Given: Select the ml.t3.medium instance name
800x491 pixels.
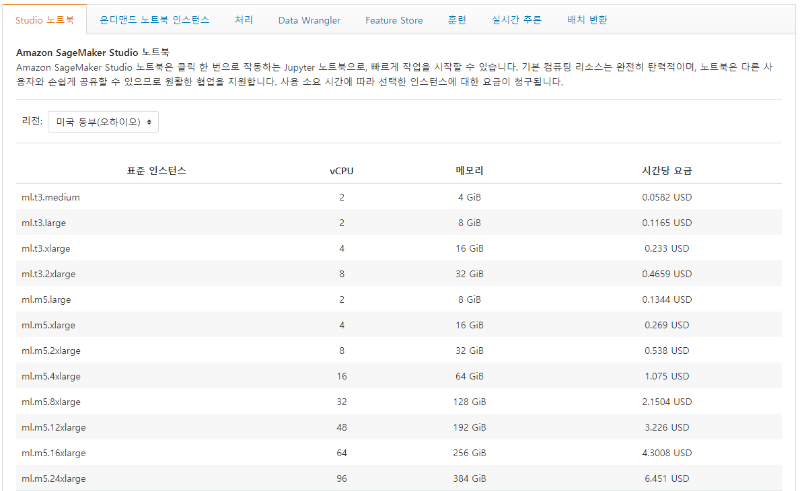Looking at the screenshot, I should [x=51, y=198].
